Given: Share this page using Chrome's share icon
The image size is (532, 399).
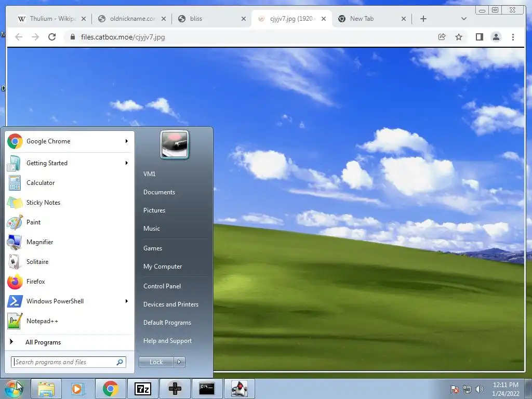Looking at the screenshot, I should click(442, 37).
